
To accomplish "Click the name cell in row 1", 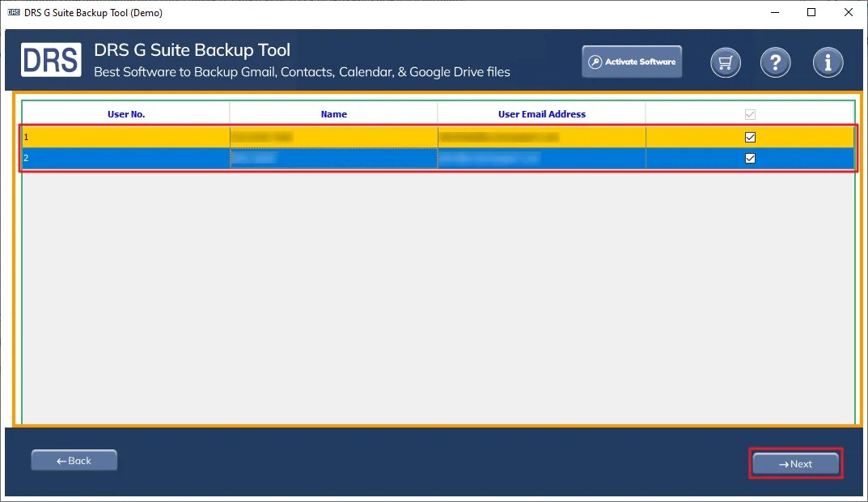I will tap(334, 137).
